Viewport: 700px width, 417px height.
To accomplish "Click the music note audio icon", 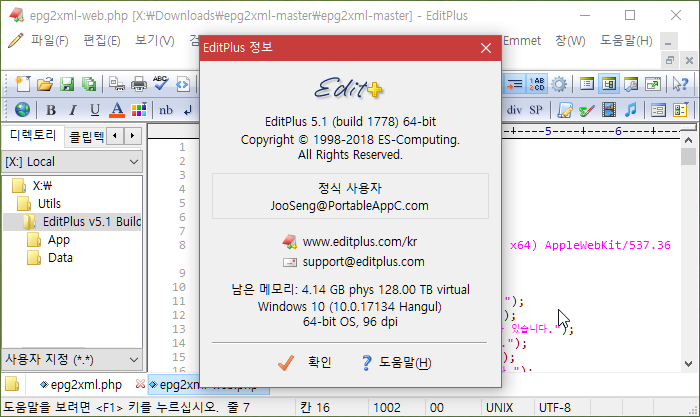I will [x=630, y=110].
